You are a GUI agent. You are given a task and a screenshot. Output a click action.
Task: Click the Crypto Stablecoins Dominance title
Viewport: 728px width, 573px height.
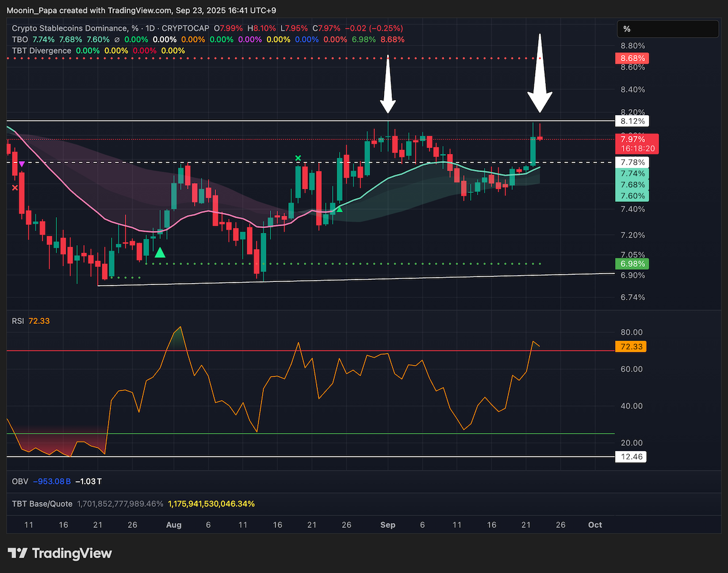(70, 28)
